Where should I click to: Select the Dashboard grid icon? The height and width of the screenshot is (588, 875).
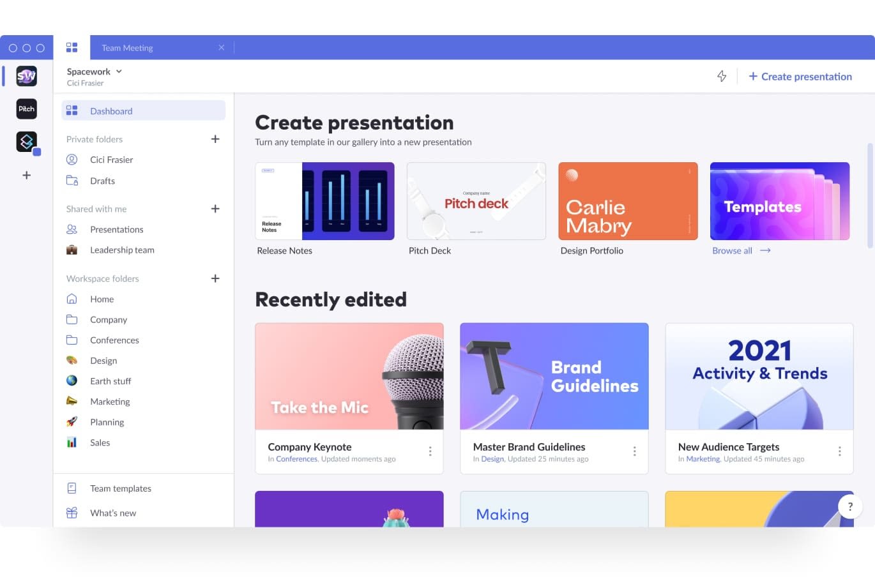(x=72, y=110)
